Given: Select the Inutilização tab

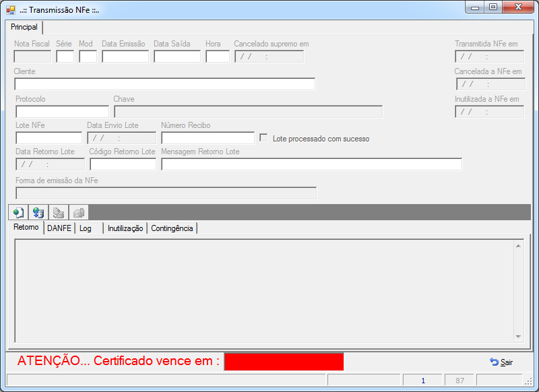Looking at the screenshot, I should [125, 228].
